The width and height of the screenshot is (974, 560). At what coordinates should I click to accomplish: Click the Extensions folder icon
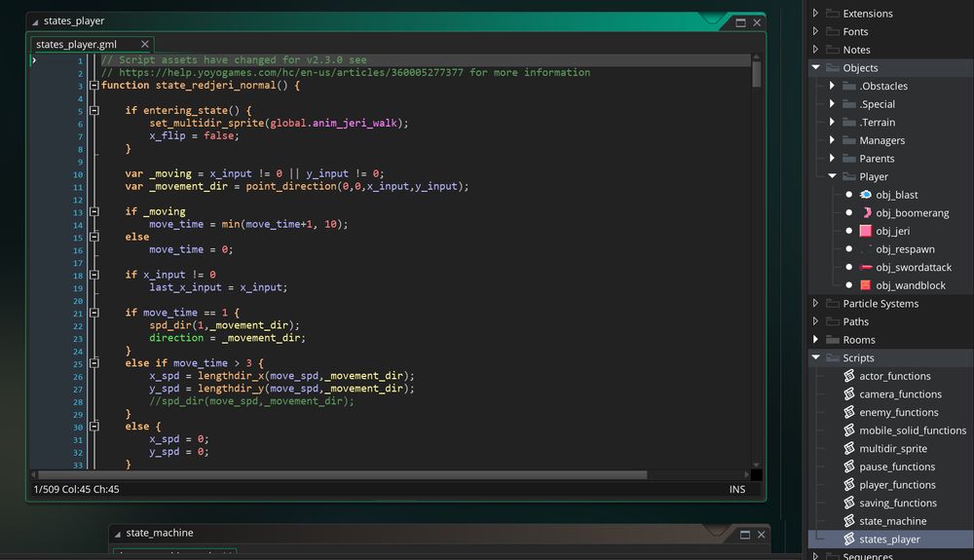pos(833,13)
